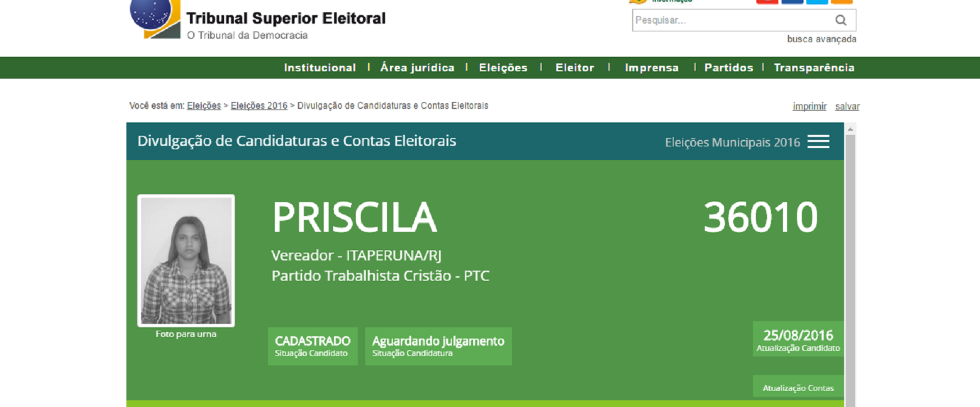Open the Eleitor menu
The image size is (980, 407).
coord(575,68)
